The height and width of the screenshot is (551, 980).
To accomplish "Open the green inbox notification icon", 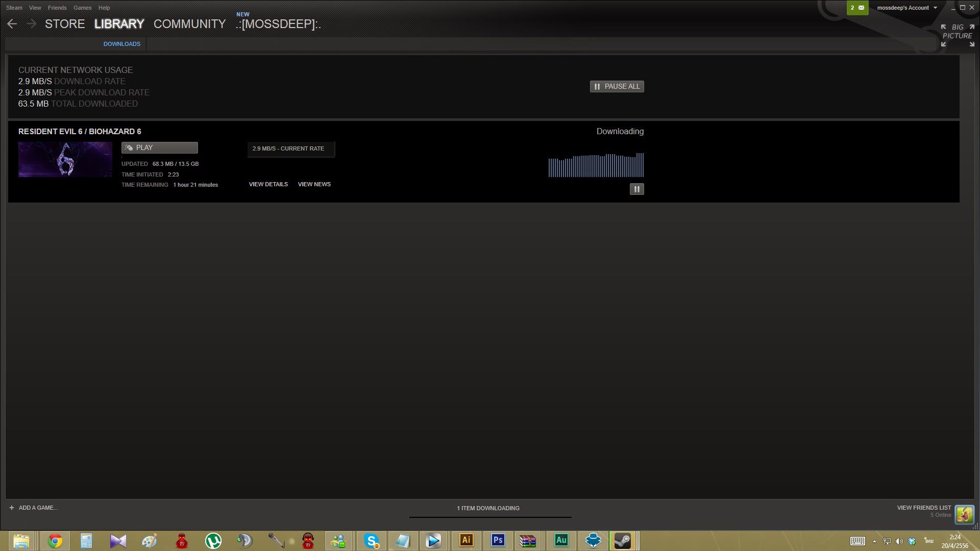I will (857, 8).
